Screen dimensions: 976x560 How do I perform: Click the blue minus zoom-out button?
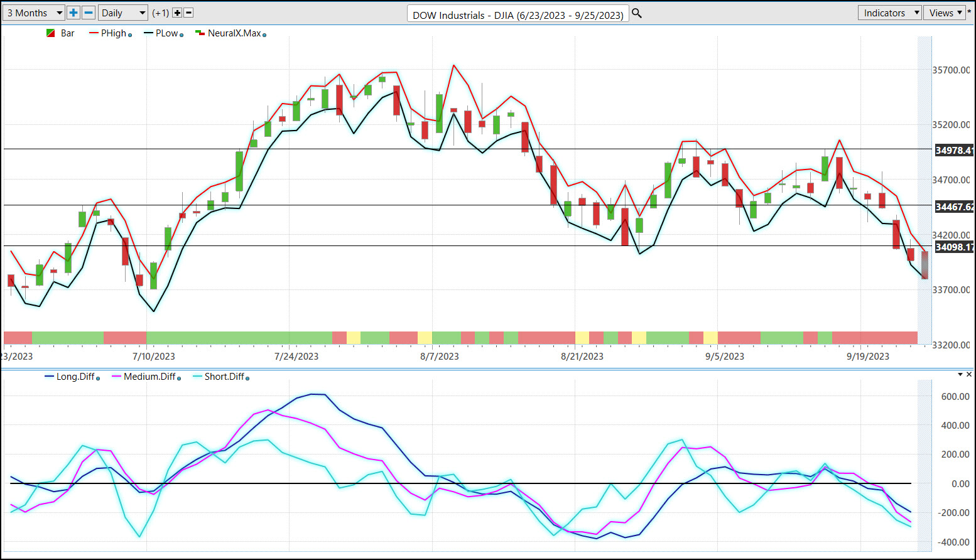89,13
